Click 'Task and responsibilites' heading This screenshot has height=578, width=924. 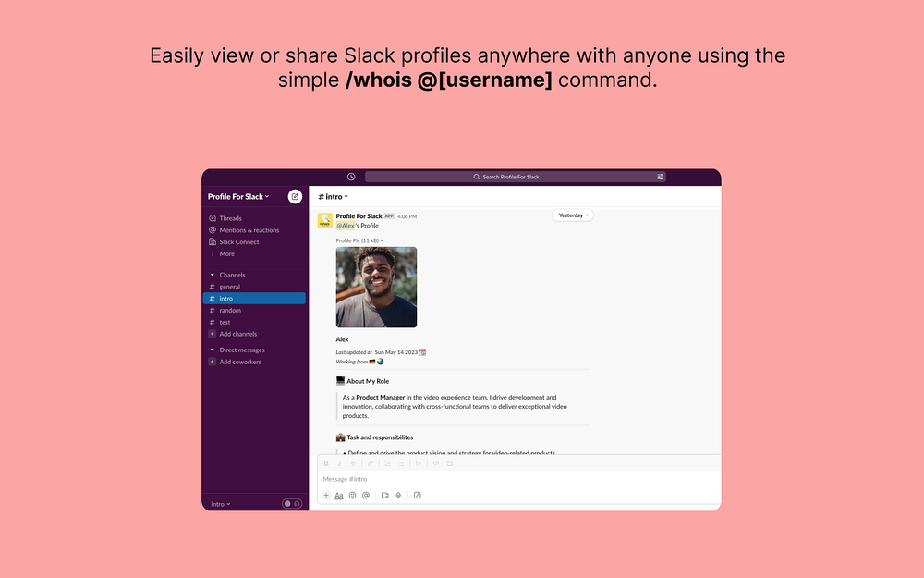click(x=380, y=437)
